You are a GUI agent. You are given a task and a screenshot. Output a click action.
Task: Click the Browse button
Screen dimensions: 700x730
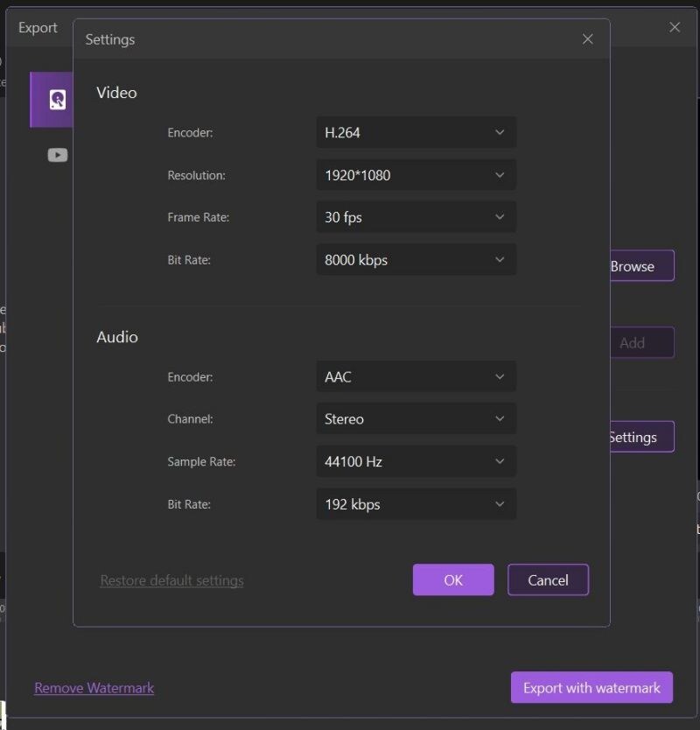tap(641, 266)
